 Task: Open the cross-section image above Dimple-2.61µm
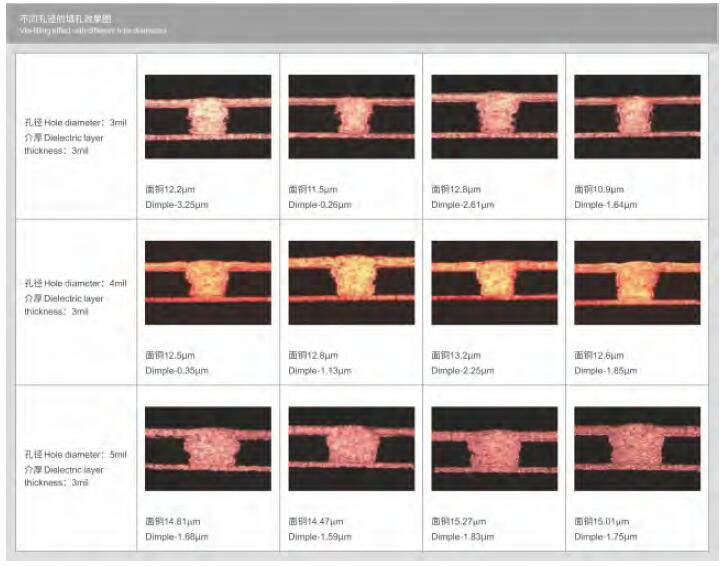[x=494, y=116]
